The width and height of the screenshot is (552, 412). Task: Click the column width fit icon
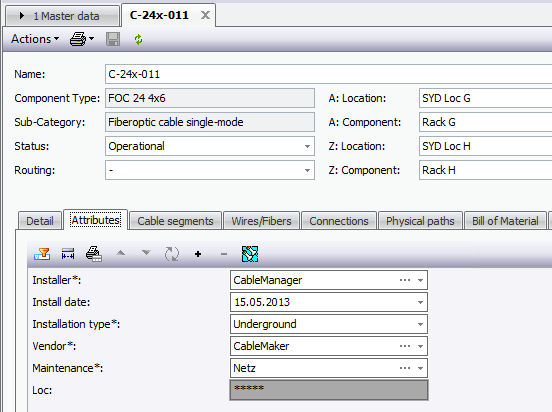[x=68, y=254]
